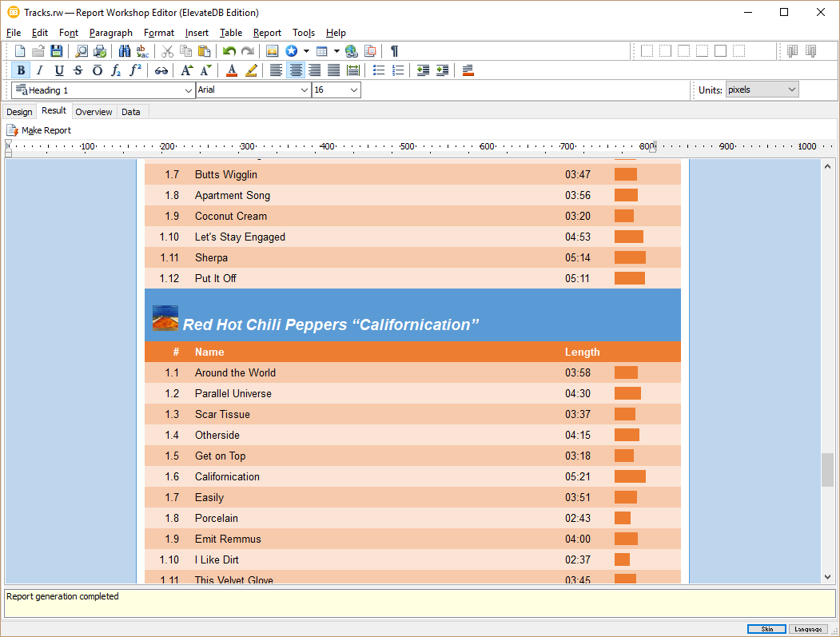Screen dimensions: 840x637
Task: Click the Save (floppy disk) icon
Action: [56, 51]
